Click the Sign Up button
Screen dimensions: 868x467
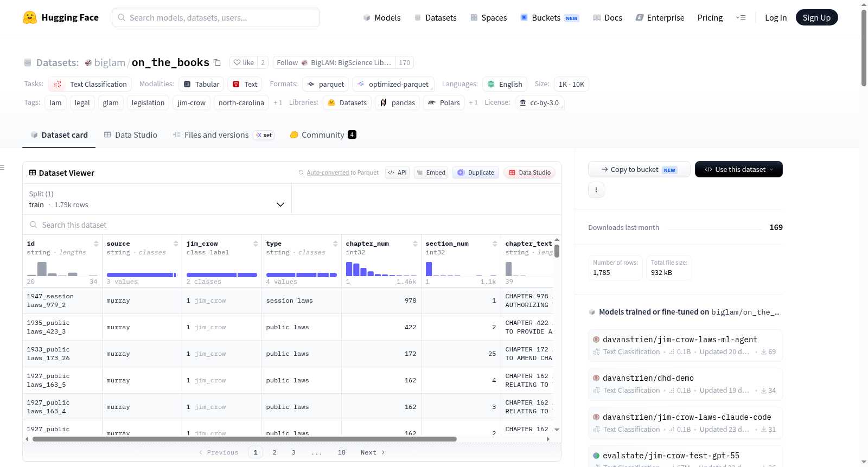click(x=817, y=17)
